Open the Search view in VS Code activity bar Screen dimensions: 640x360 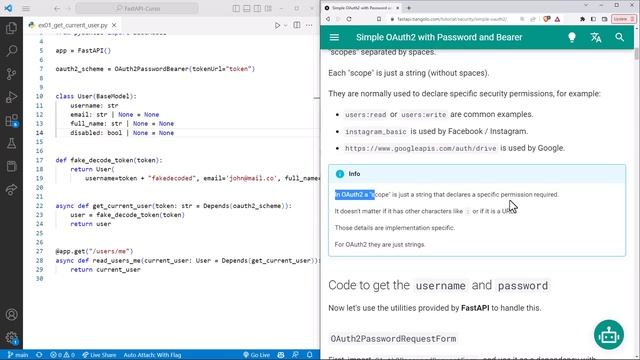(11, 51)
